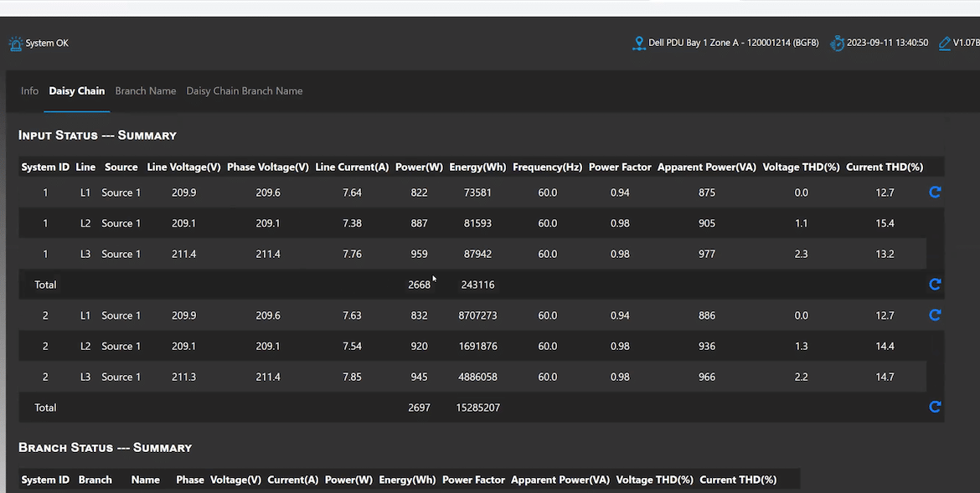Click the total energy value 15285207
This screenshot has width=980, height=493.
coord(477,408)
